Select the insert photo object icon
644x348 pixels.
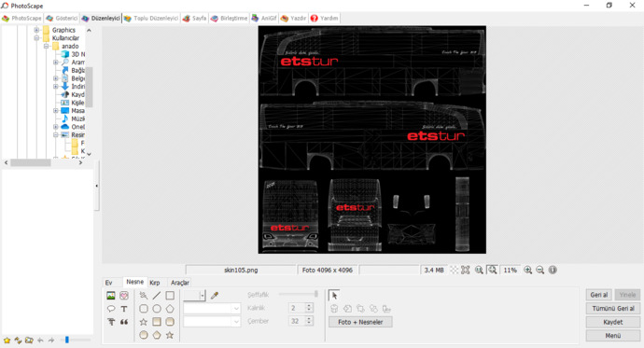click(111, 296)
